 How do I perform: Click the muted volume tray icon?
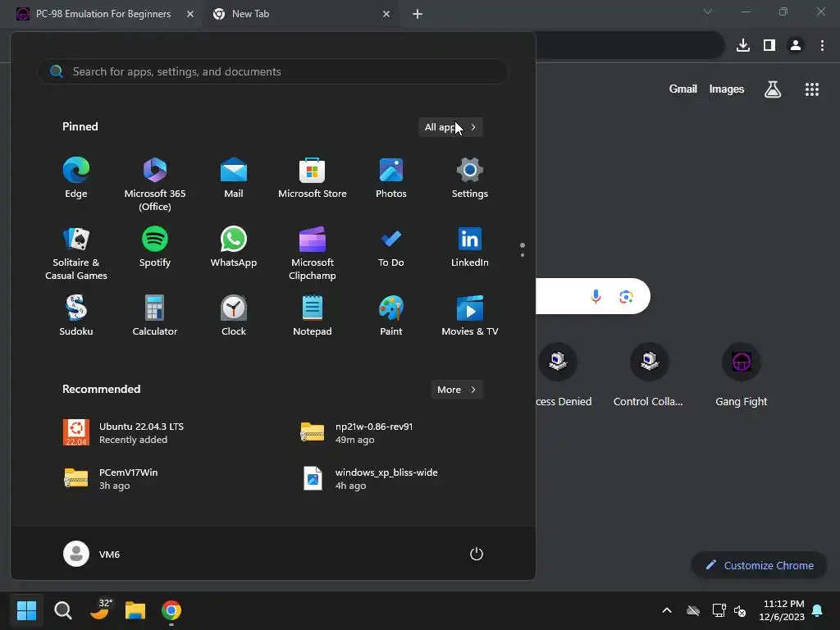click(740, 610)
